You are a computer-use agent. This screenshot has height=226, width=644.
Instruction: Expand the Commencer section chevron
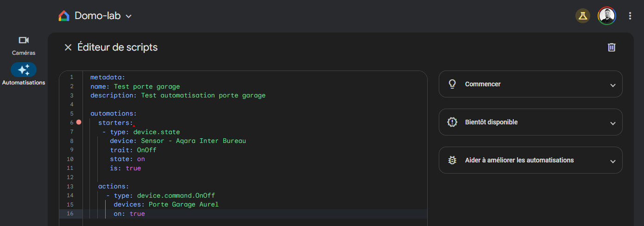[x=612, y=85]
